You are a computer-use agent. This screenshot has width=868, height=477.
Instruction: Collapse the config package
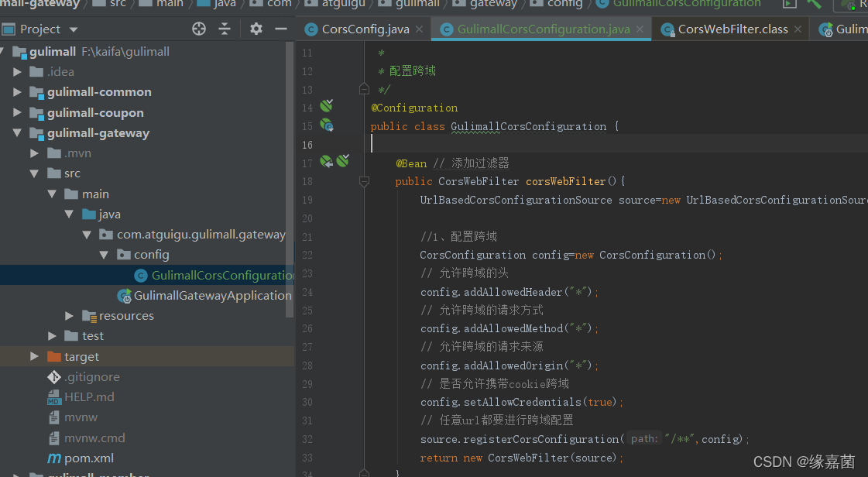104,255
